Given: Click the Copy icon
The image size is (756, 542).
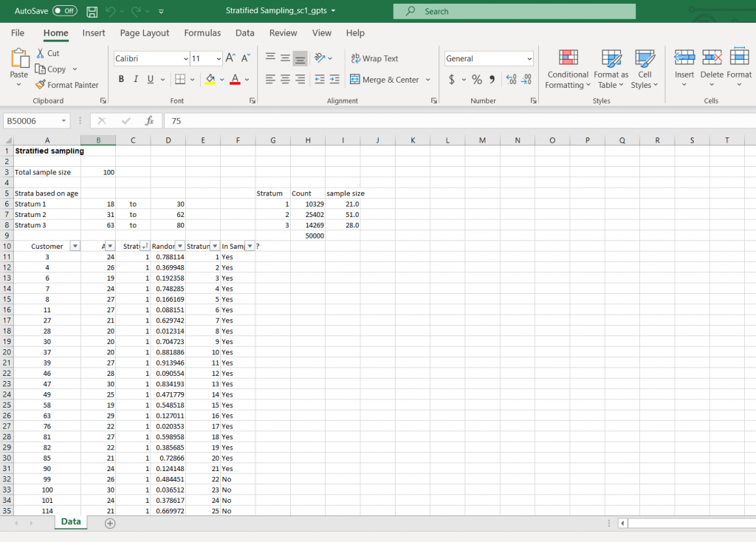Looking at the screenshot, I should [40, 69].
